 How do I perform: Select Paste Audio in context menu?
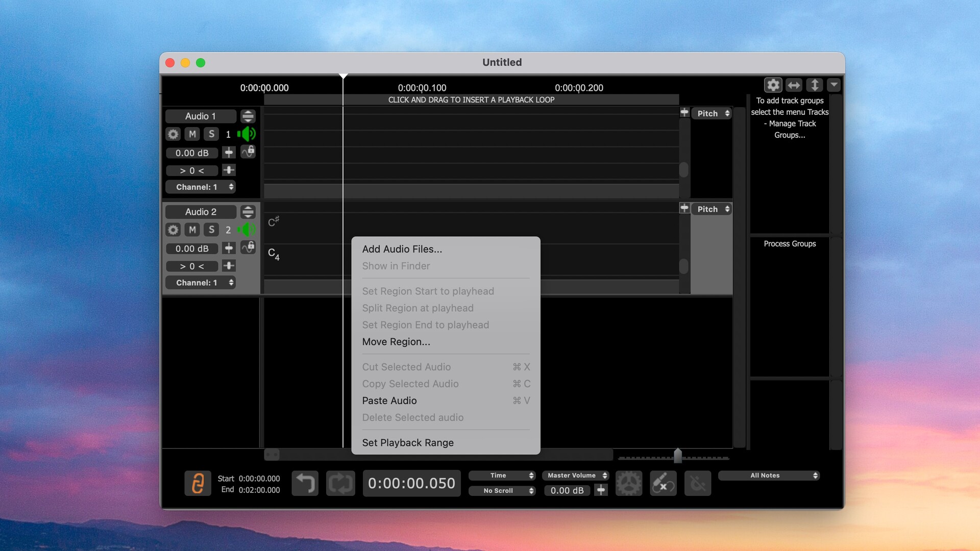[x=389, y=400]
